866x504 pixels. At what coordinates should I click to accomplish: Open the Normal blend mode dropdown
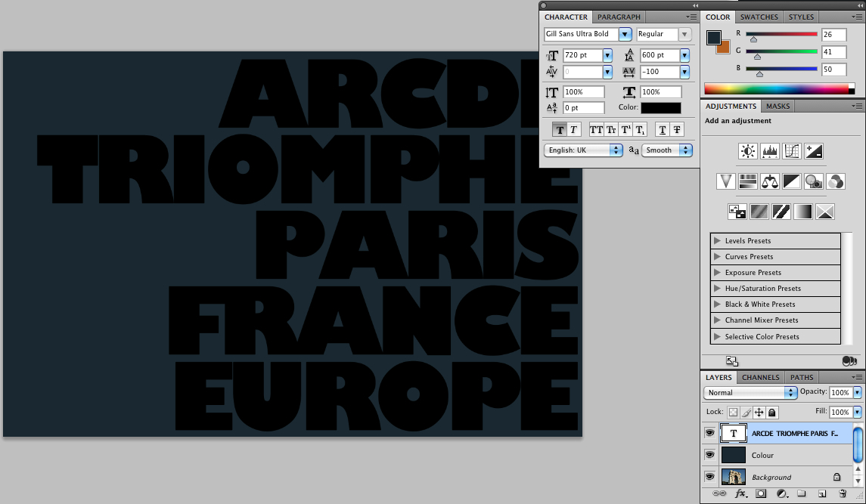[750, 392]
